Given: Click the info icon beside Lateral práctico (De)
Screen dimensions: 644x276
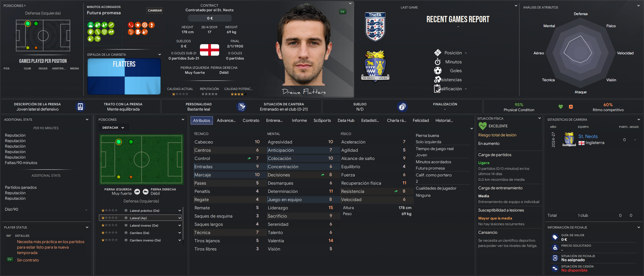Looking at the screenshot, I should point(126,211).
